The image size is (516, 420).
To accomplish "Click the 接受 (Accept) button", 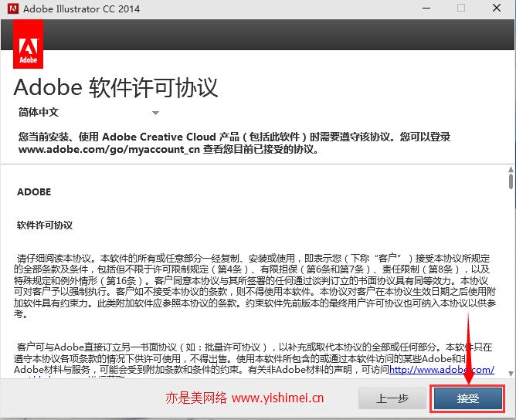I will coord(467,398).
